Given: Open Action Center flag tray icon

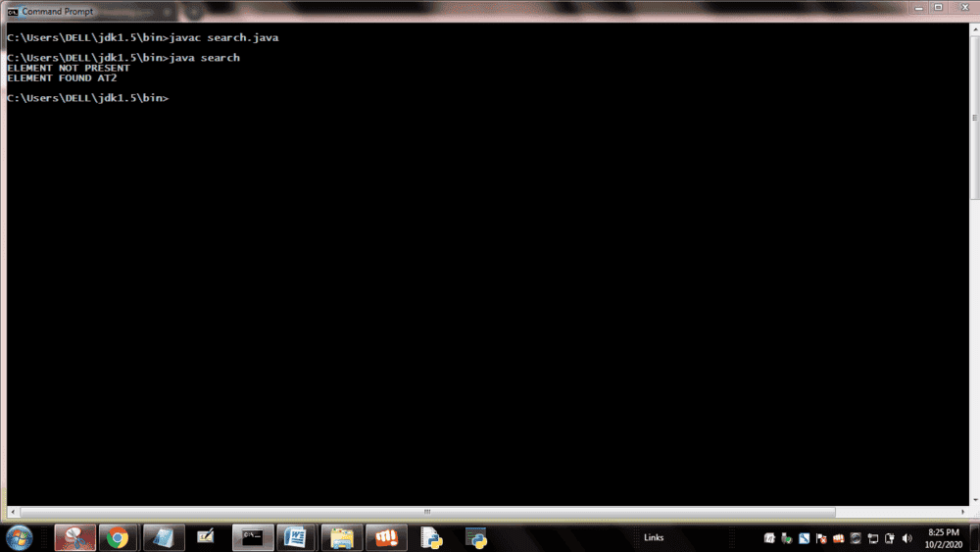Looking at the screenshot, I should coord(821,538).
